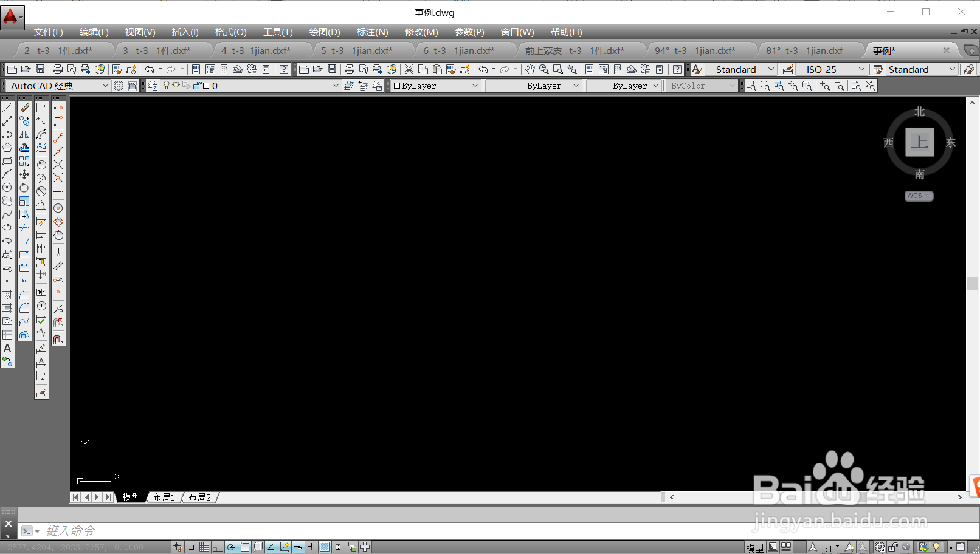Toggle Polar Tracking in status bar
980x554 pixels.
[x=231, y=547]
